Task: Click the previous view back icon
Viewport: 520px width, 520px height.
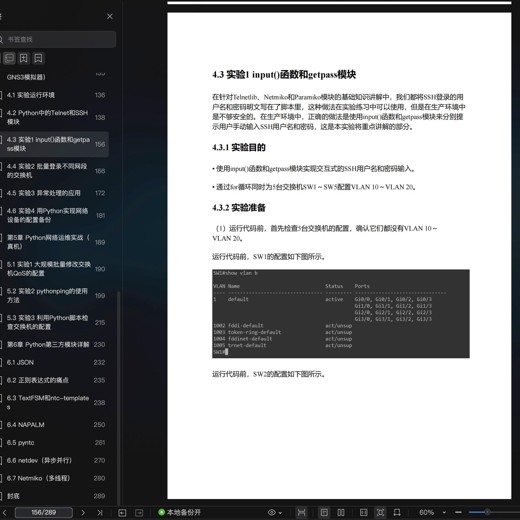Action: point(122,512)
